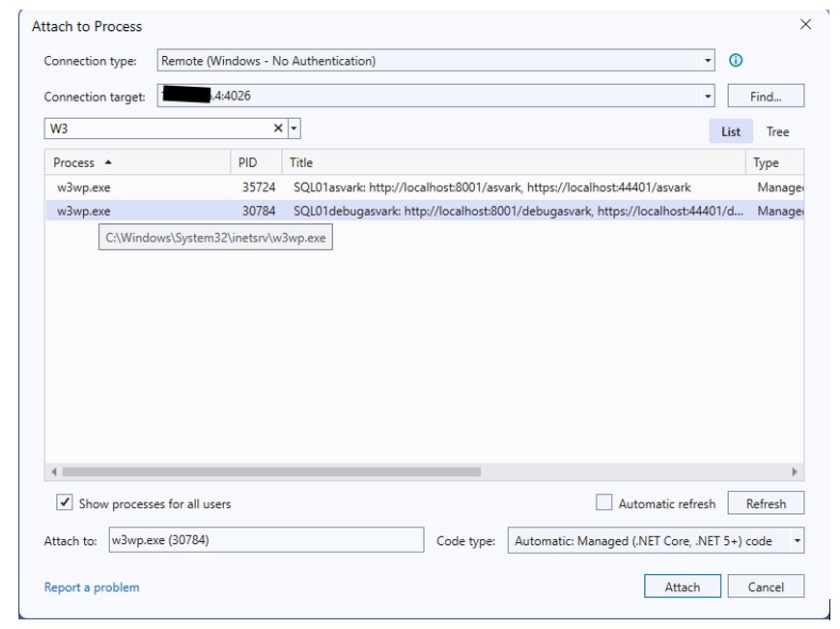Open the Connection target dropdown

point(708,97)
